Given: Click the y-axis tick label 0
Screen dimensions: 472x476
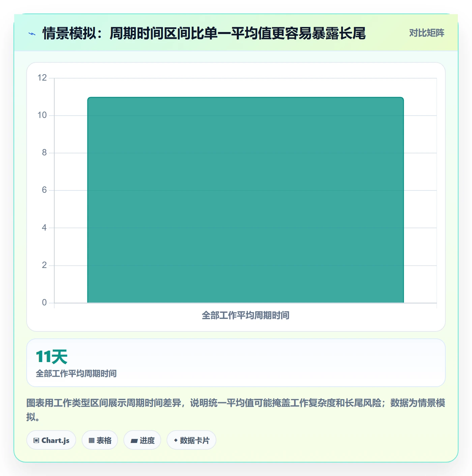Looking at the screenshot, I should pyautogui.click(x=44, y=303).
